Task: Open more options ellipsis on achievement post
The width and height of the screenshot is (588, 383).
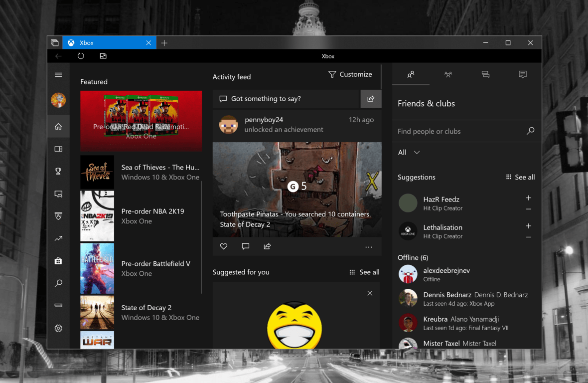Action: 368,247
